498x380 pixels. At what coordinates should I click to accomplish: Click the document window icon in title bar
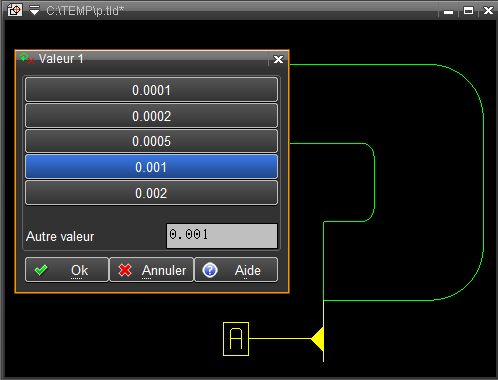tap(15, 10)
